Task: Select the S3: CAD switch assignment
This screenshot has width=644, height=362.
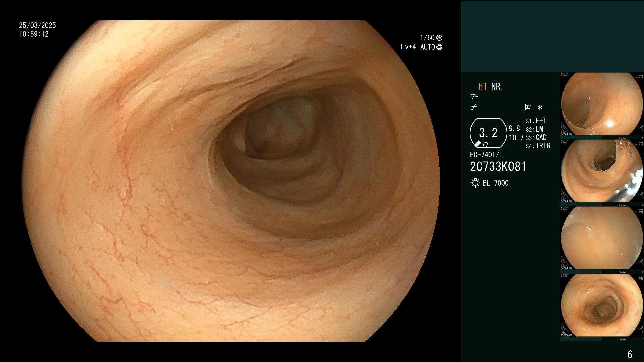Action: (x=536, y=137)
